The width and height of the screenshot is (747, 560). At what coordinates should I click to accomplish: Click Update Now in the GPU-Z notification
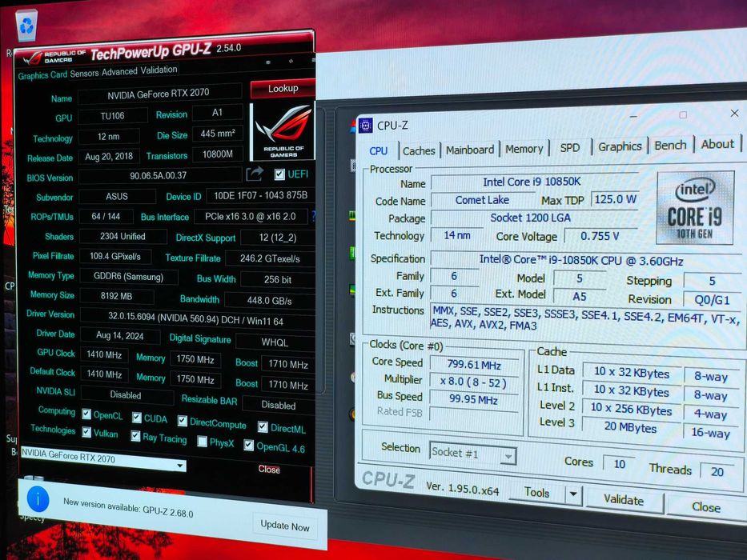coord(285,526)
